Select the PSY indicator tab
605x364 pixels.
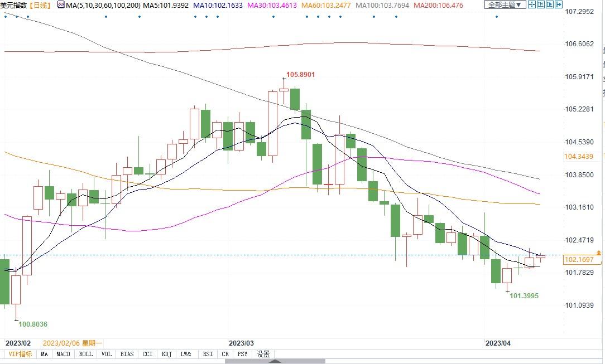click(x=242, y=354)
